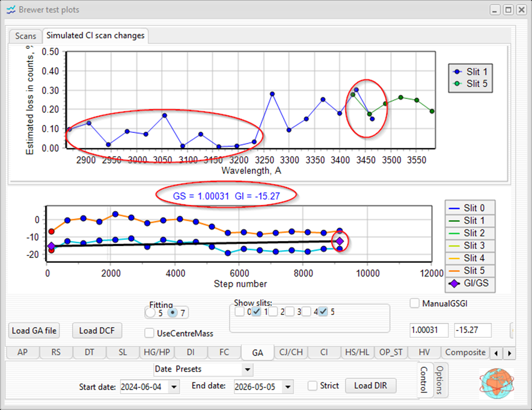Click Slit 0 legend entry
The height and width of the screenshot is (410, 532).
point(470,208)
